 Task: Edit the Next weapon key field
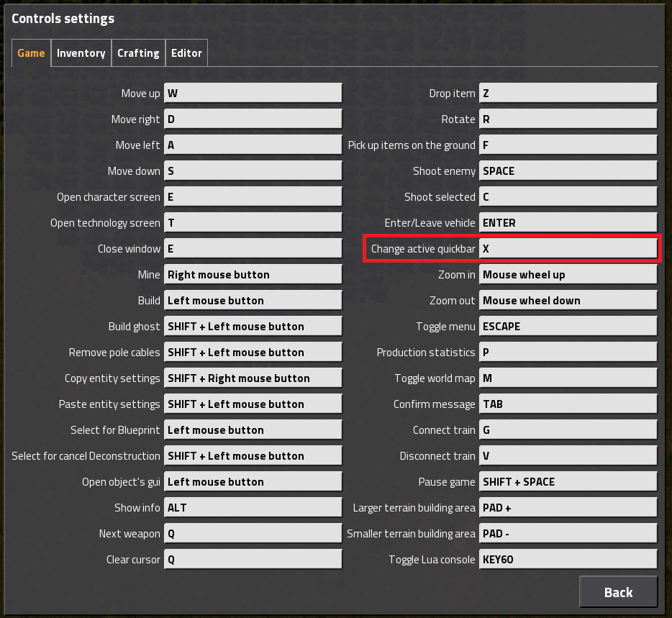[253, 534]
